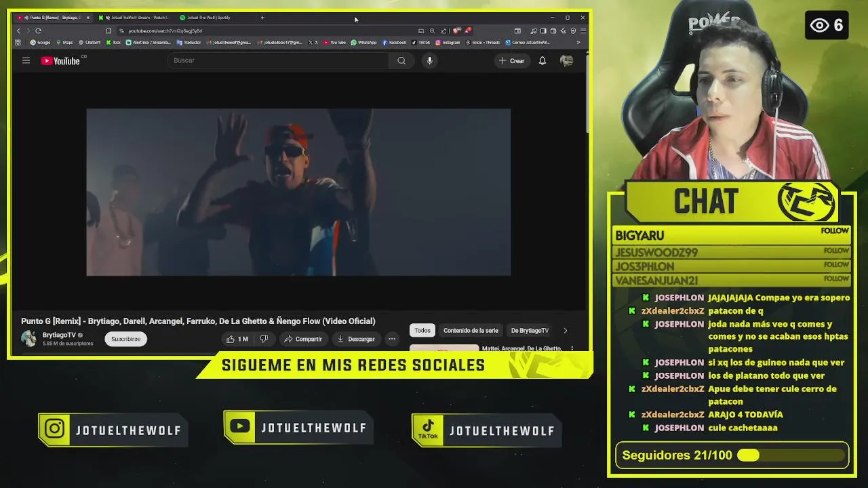The width and height of the screenshot is (868, 488).
Task: Click the YouTube logo to go home
Action: coord(60,61)
